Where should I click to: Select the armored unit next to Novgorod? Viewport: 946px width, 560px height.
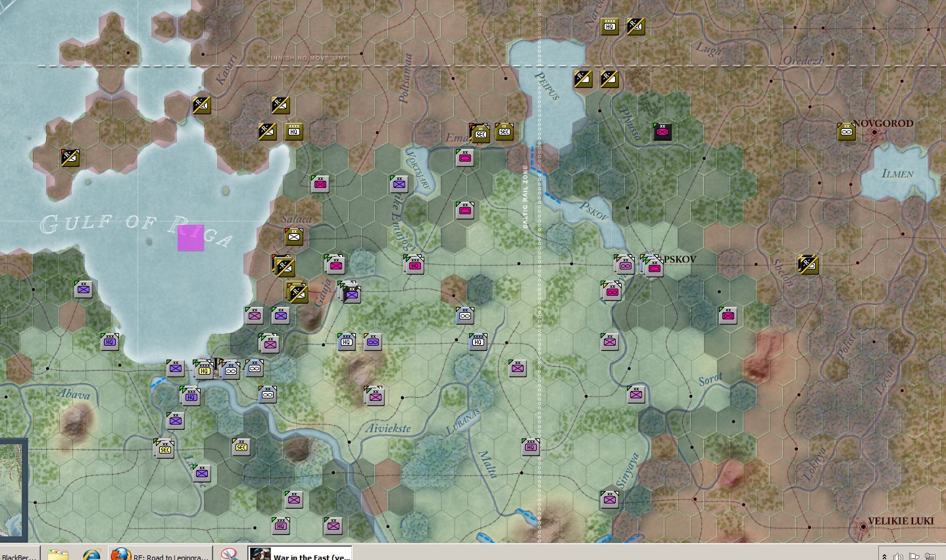(x=847, y=131)
